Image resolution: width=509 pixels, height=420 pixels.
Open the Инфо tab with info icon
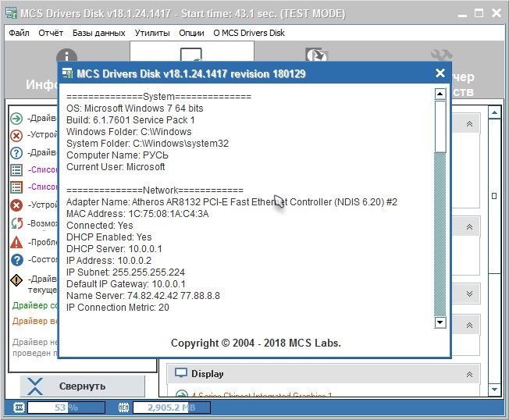click(66, 56)
